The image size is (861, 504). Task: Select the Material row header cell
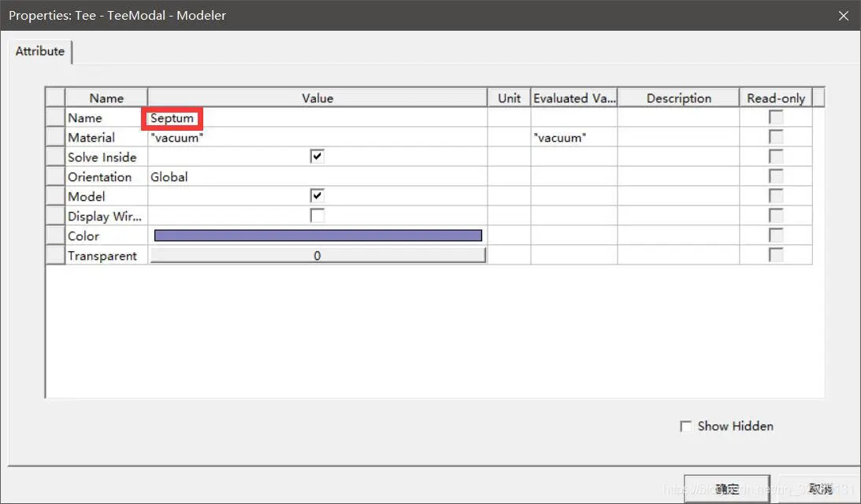[x=55, y=138]
